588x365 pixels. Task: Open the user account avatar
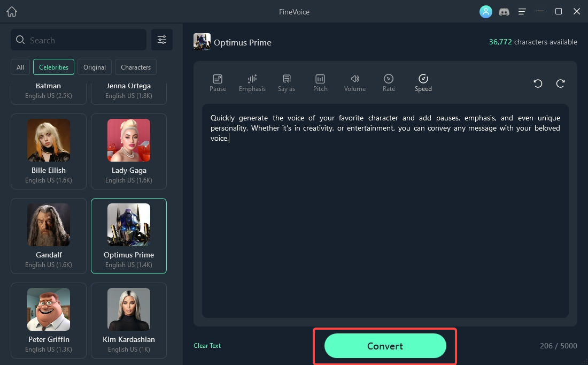coord(485,12)
